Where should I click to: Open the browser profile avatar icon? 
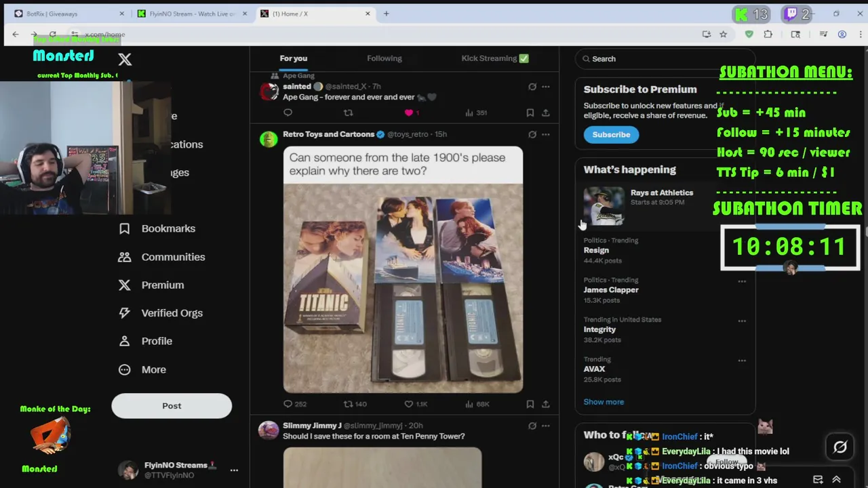coord(842,34)
